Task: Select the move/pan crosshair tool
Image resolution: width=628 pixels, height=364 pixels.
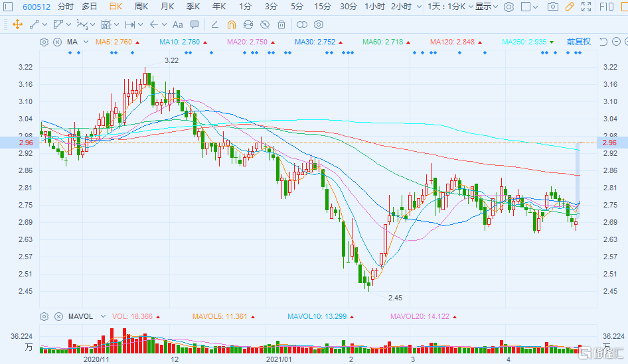Action: 18,25
